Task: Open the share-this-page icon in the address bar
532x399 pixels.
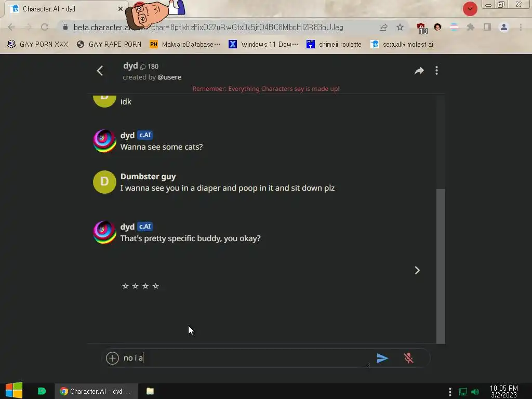Action: tap(383, 27)
